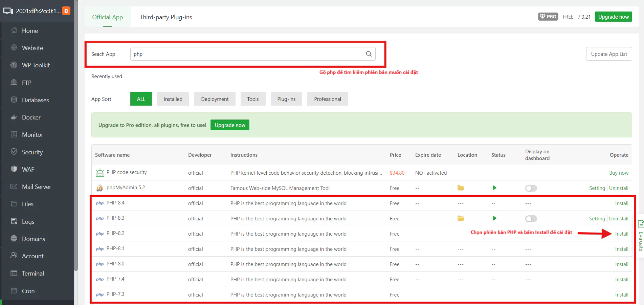Click the Cron calendar icon
The width and height of the screenshot is (644, 305).
[x=14, y=291]
